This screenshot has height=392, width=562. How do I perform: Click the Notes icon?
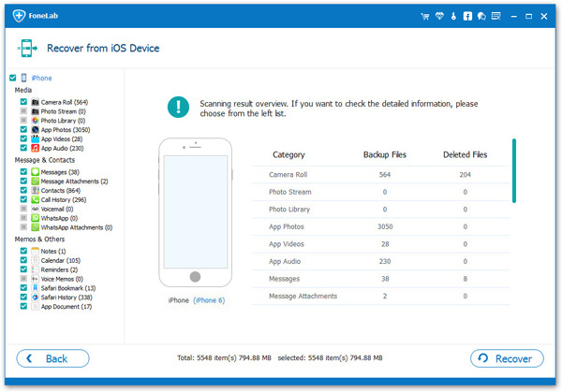(36, 251)
